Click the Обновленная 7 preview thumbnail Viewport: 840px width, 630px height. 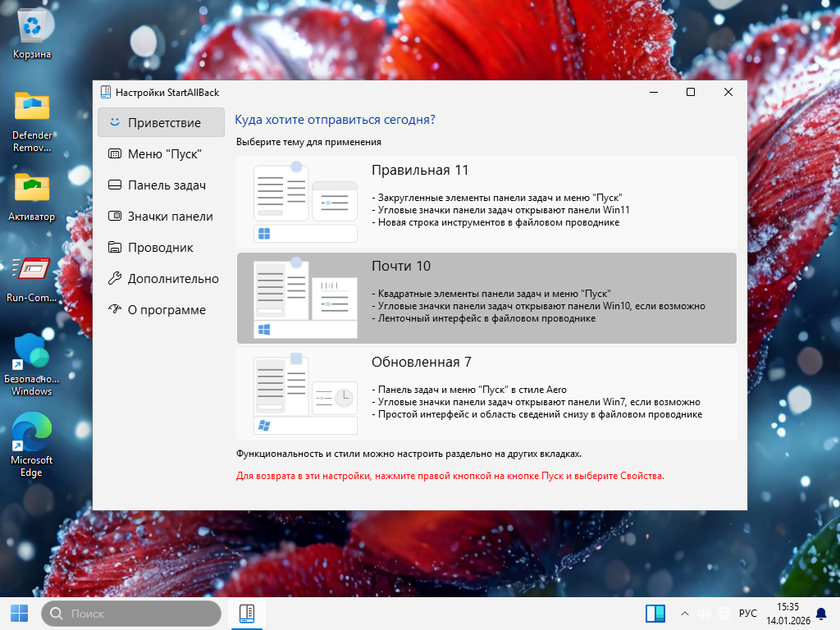point(305,394)
